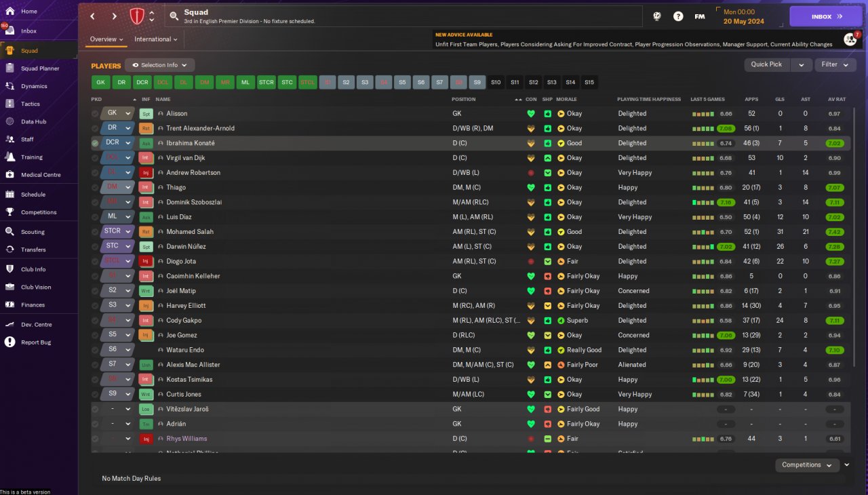
Task: Open Alexis Mac Allister's player profile
Action: click(x=193, y=365)
